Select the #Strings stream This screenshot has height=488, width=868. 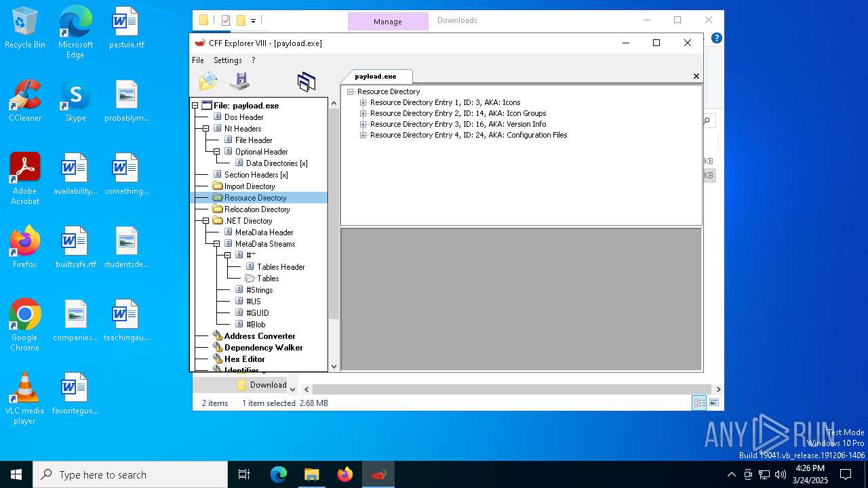click(x=259, y=290)
